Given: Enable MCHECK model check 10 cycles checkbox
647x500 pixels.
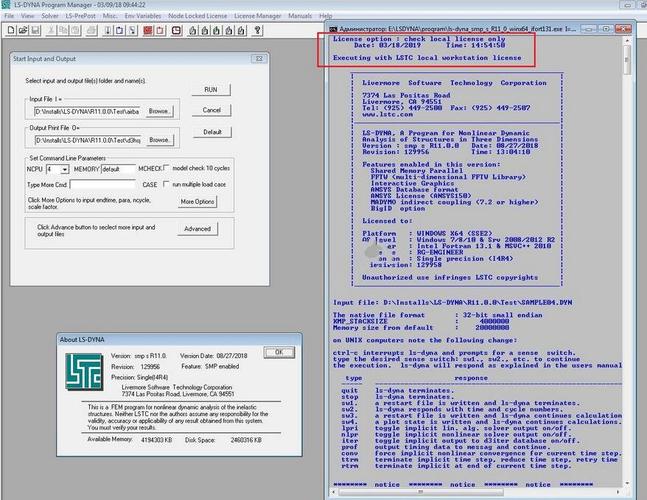Looking at the screenshot, I should (x=166, y=168).
